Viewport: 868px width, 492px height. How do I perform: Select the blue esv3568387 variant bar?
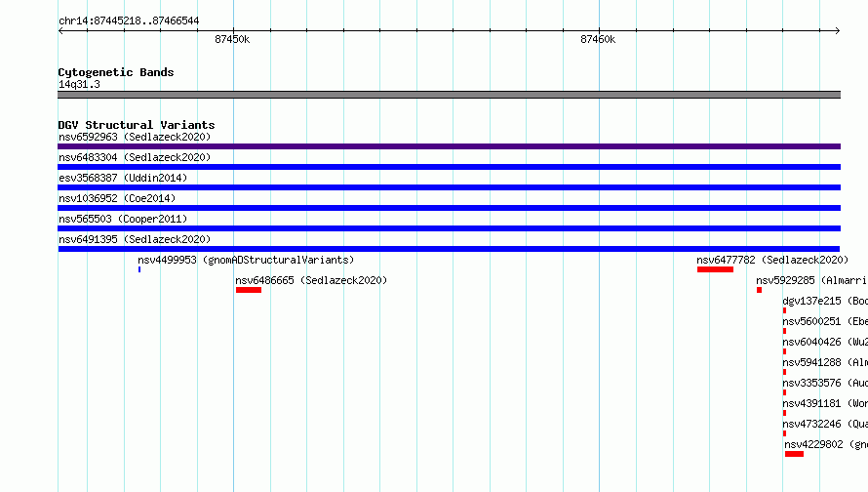[449, 187]
